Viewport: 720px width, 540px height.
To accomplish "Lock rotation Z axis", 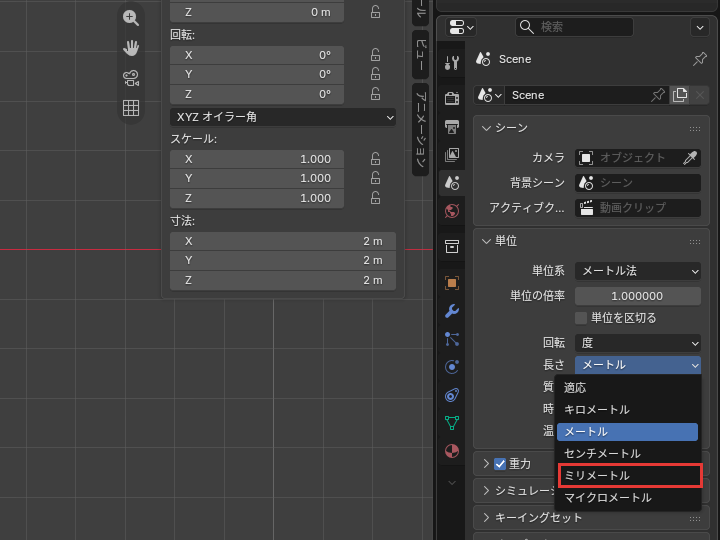I will pyautogui.click(x=375, y=94).
